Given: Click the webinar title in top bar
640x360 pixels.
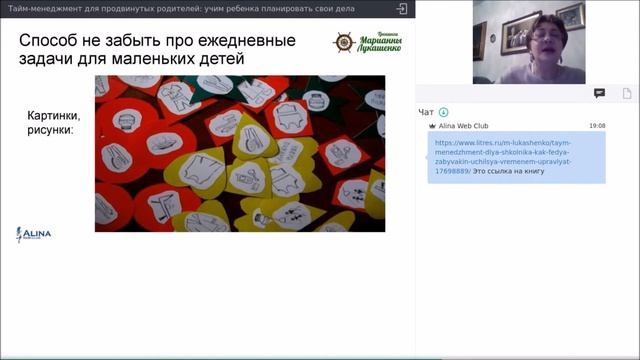Looking at the screenshot, I should (x=181, y=9).
